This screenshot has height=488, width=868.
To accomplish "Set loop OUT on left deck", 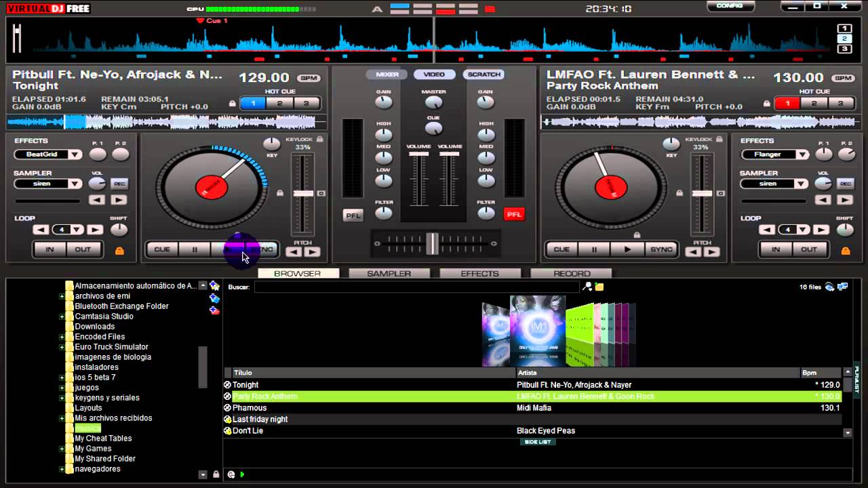I will (83, 249).
